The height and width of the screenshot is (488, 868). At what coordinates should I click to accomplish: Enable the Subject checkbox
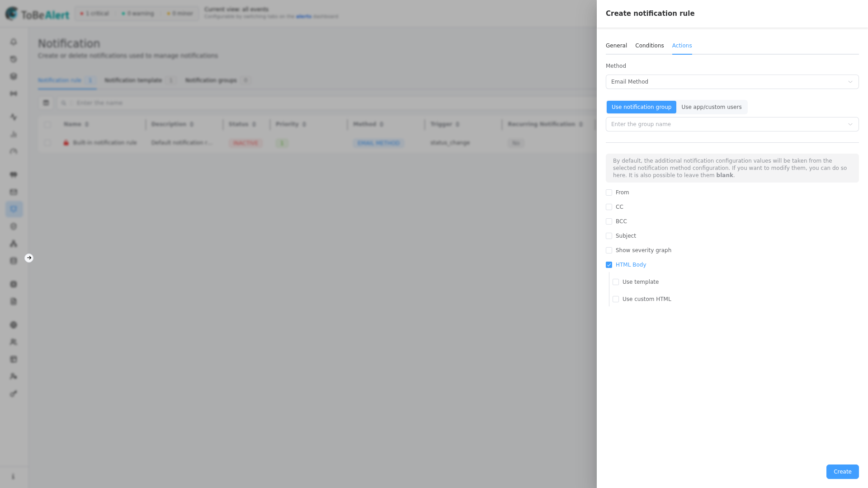(x=609, y=236)
